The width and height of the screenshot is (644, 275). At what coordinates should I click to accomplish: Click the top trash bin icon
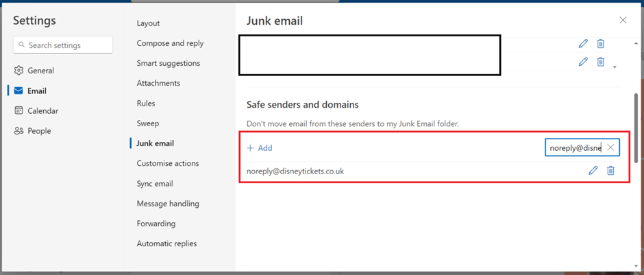click(x=600, y=44)
